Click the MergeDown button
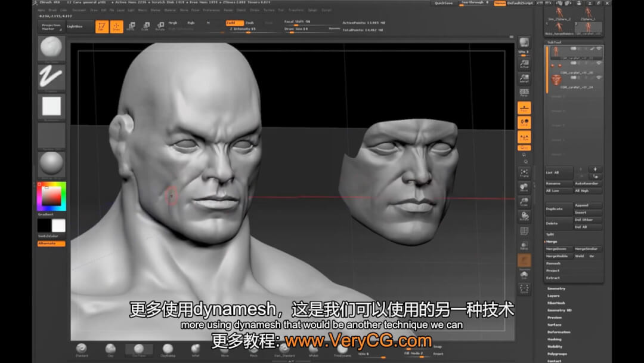644x363 pixels. (559, 249)
